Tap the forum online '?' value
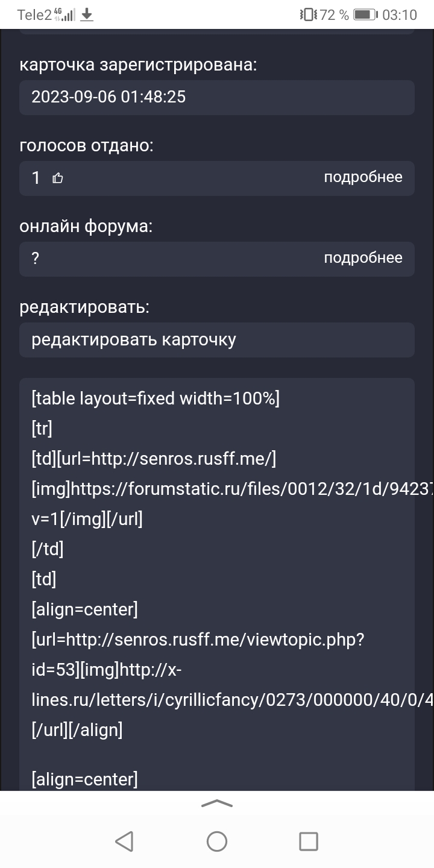The width and height of the screenshot is (434, 868). point(36,259)
